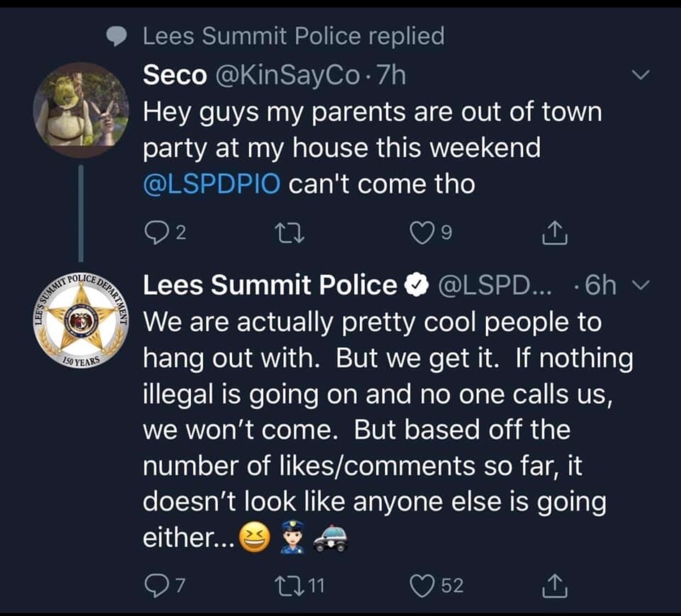
Task: Open Seco's Shrek profile picture
Action: [80, 109]
